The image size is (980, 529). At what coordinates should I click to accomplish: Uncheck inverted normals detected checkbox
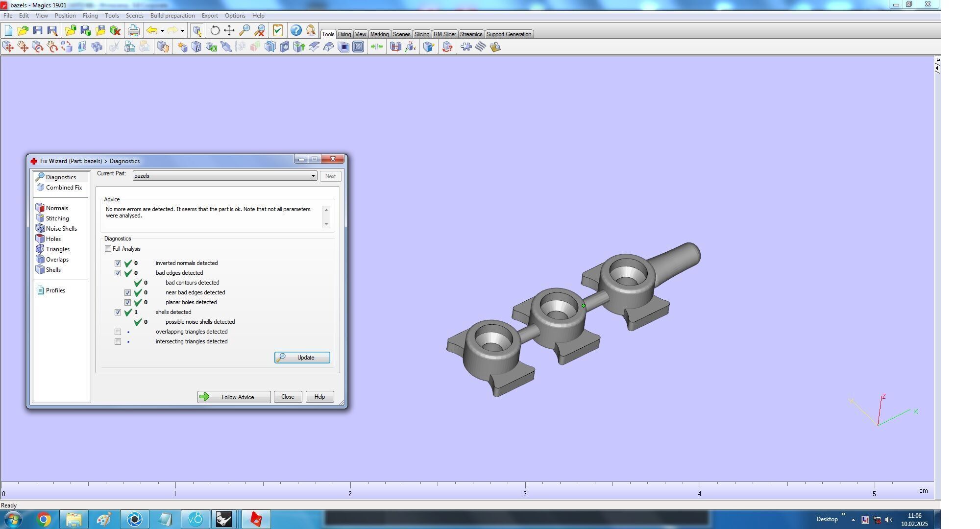coord(118,263)
